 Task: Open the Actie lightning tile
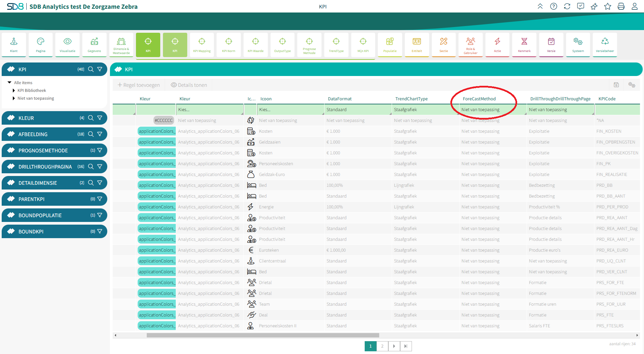tap(498, 45)
